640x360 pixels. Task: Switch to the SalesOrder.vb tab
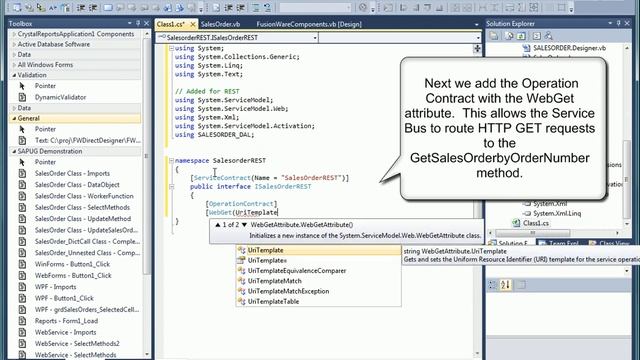[x=220, y=24]
